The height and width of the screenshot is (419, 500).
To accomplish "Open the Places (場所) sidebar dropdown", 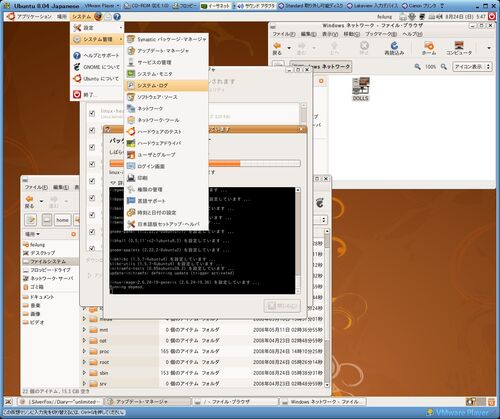I will coord(32,234).
